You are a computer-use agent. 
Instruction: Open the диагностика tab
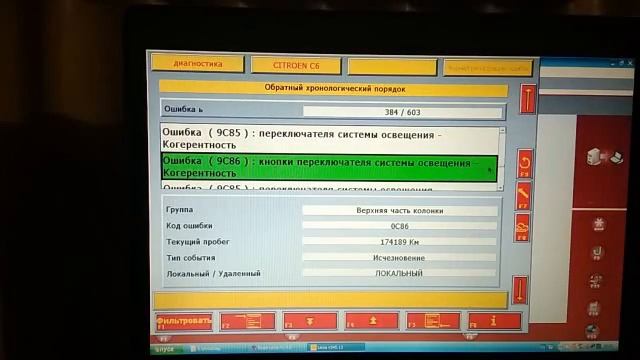coord(198,64)
